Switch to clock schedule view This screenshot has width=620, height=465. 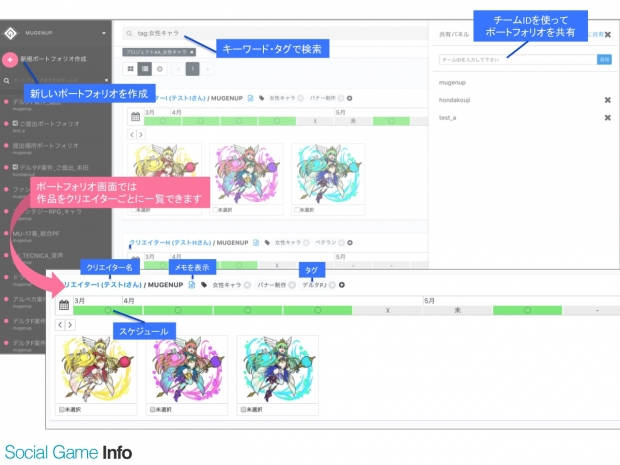coord(160,69)
